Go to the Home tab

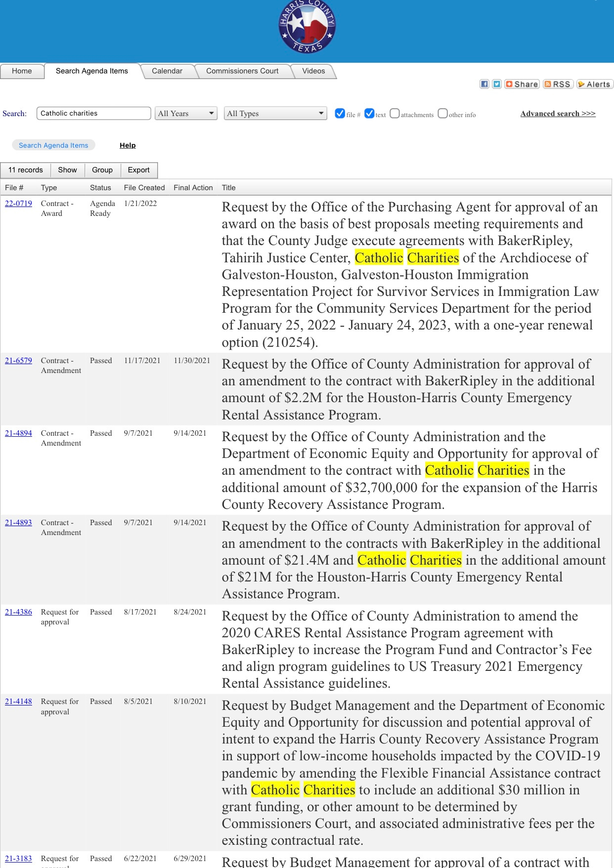[22, 71]
